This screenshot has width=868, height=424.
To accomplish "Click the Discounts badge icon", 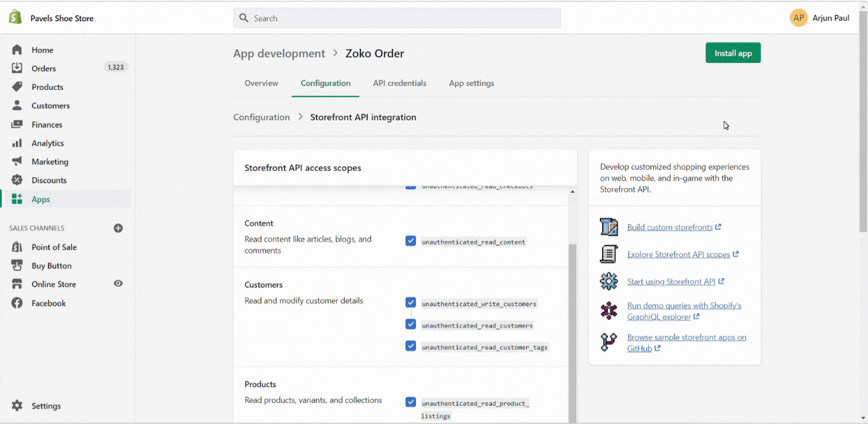I will click(17, 180).
